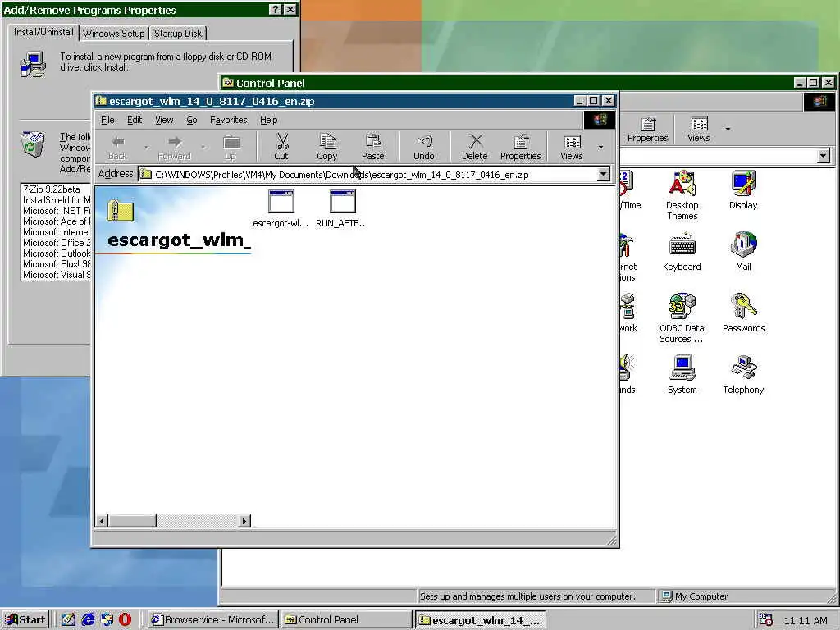Screen dimensions: 840x630
Task: Open ODBC Data Sources in Control Panel
Action: (682, 318)
